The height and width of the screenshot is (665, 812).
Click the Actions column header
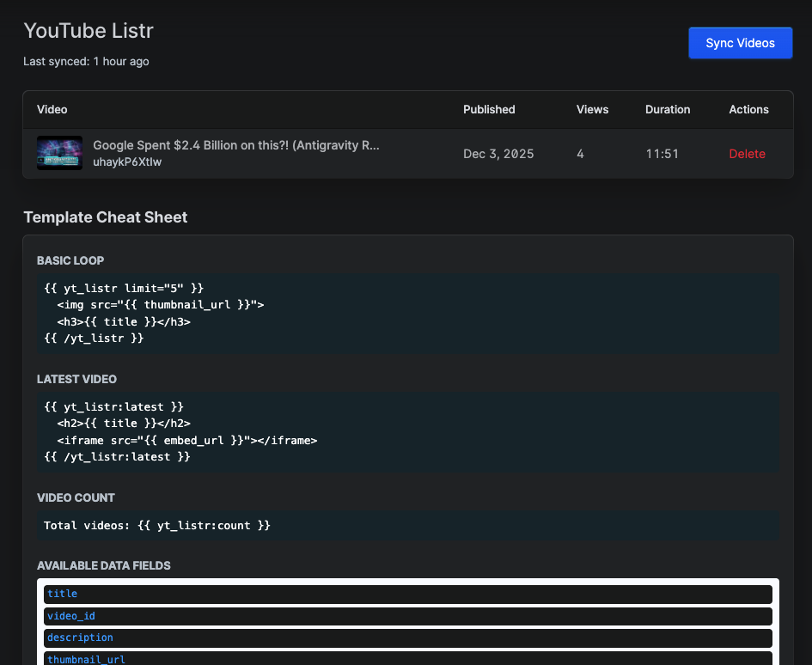tap(748, 109)
